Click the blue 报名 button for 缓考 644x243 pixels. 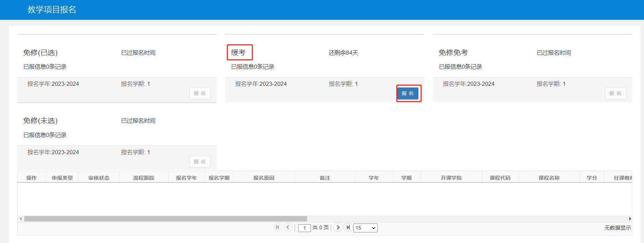point(408,93)
